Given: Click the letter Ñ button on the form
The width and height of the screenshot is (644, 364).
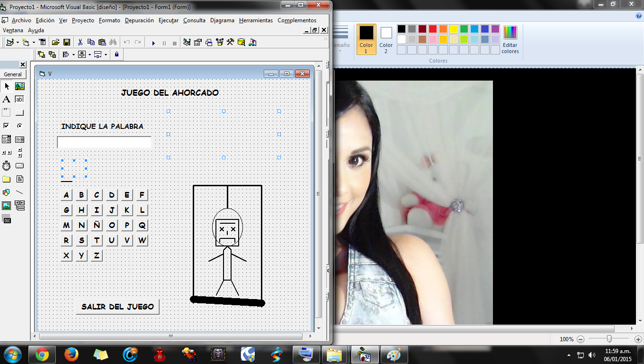Looking at the screenshot, I should pos(97,225).
